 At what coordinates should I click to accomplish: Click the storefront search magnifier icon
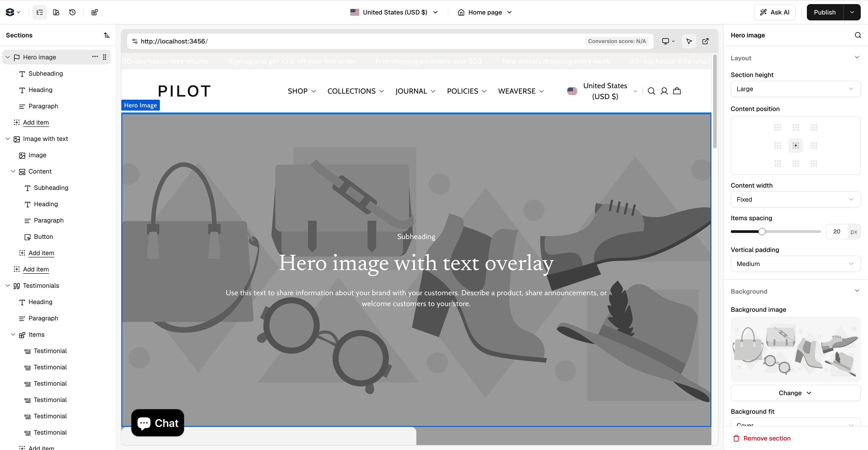pos(651,91)
